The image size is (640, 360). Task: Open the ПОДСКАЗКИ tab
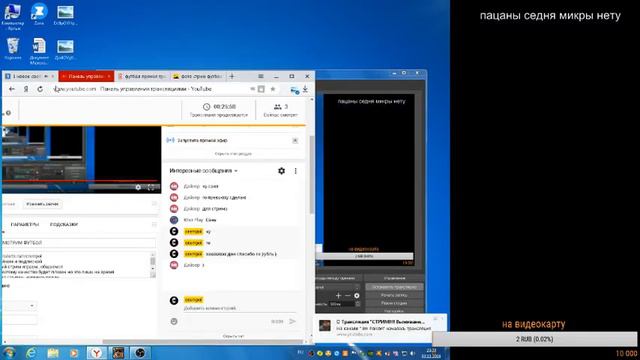point(64,224)
